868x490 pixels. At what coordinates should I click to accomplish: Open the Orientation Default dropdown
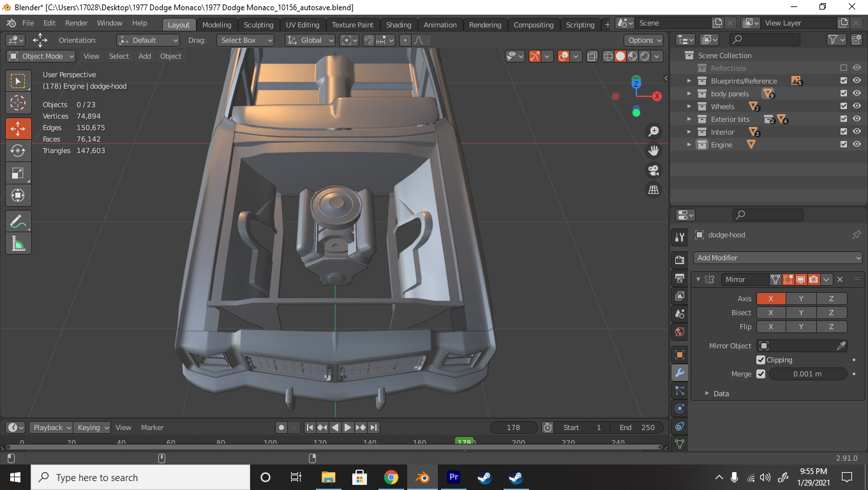[x=148, y=40]
